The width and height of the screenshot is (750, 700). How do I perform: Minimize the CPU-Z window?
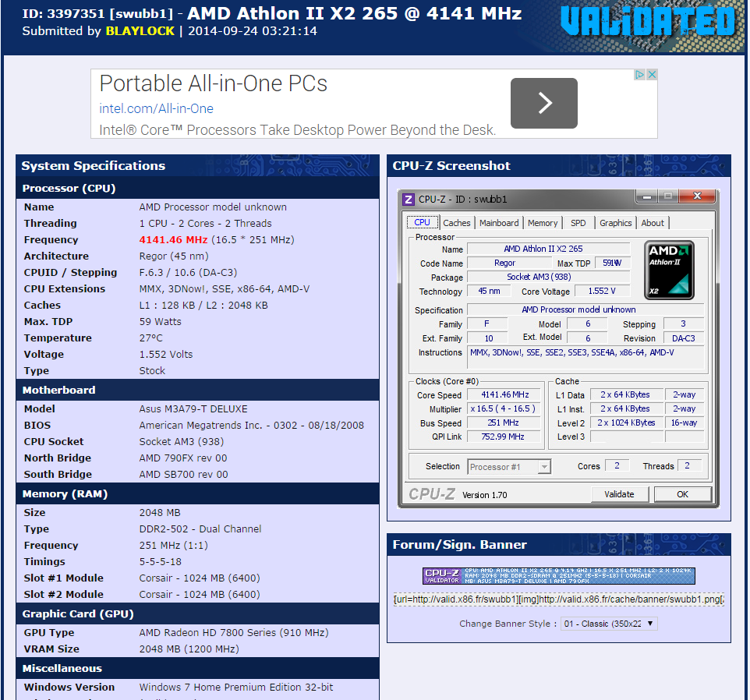[646, 196]
